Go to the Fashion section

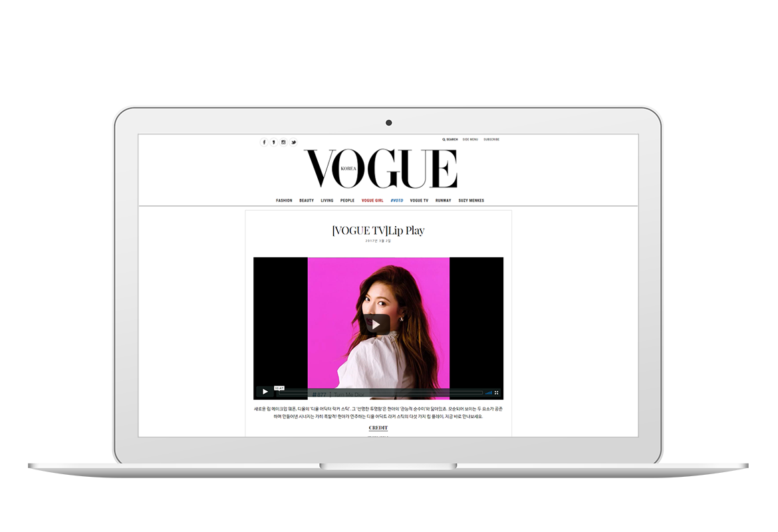tap(285, 200)
